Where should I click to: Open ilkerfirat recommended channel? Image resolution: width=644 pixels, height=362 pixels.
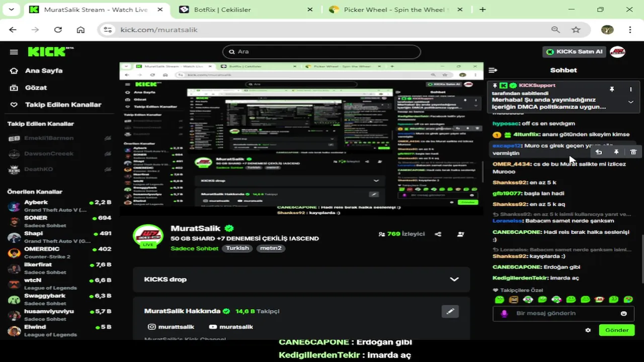pos(59,268)
